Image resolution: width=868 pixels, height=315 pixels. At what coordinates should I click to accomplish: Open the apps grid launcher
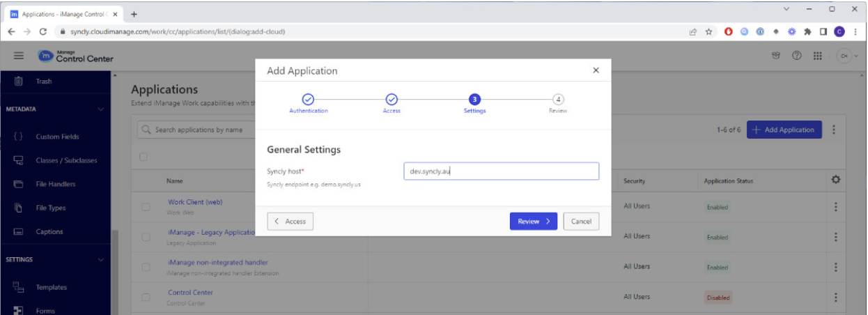818,56
